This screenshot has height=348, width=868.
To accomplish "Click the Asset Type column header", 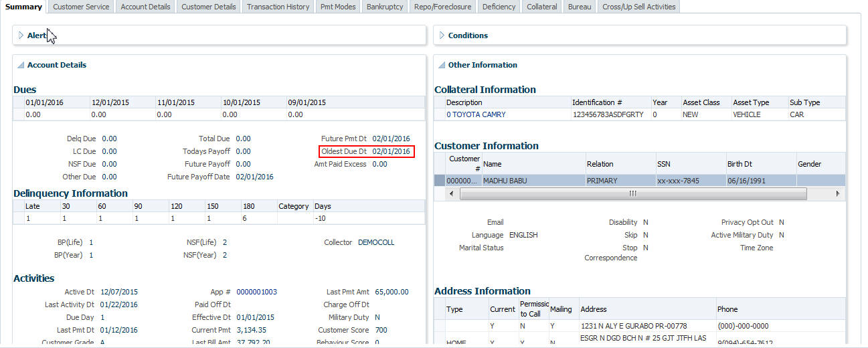I will pyautogui.click(x=751, y=102).
